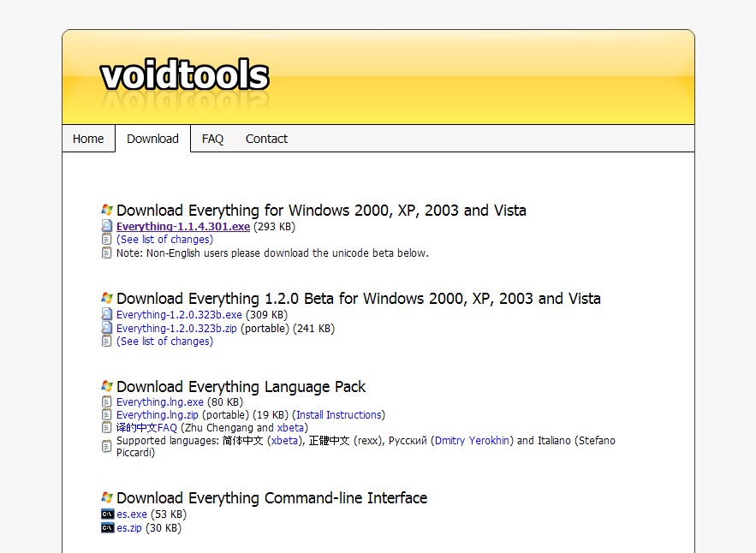Viewport: 756px width, 553px height.
Task: Click the search icon beside Everything-1.2.0.323b.zip
Action: point(106,328)
